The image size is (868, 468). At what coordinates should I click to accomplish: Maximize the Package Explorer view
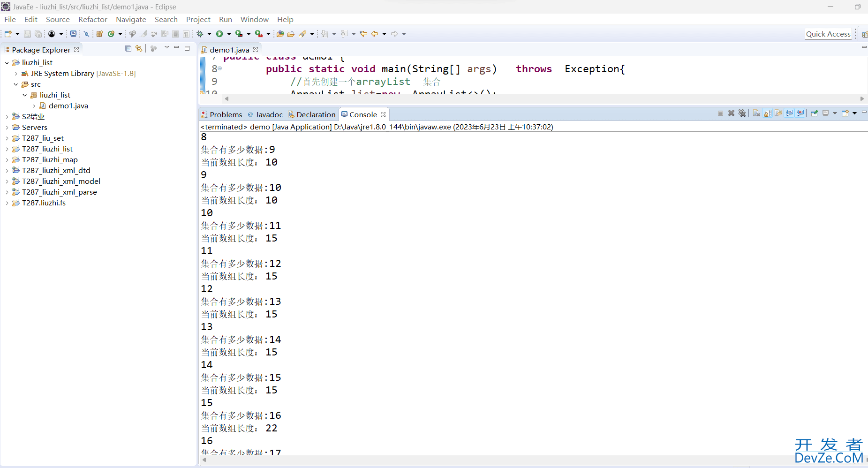click(187, 48)
